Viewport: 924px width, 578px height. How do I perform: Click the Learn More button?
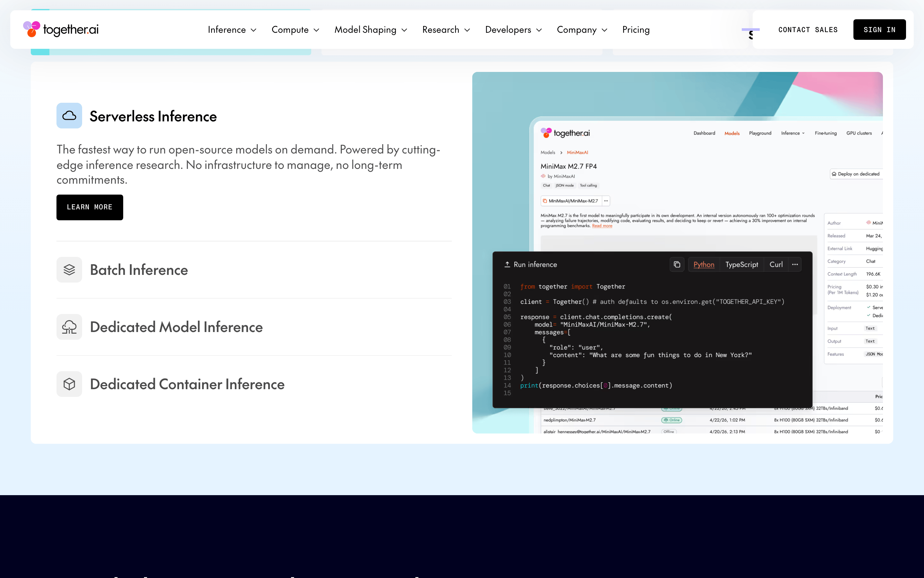pos(90,207)
